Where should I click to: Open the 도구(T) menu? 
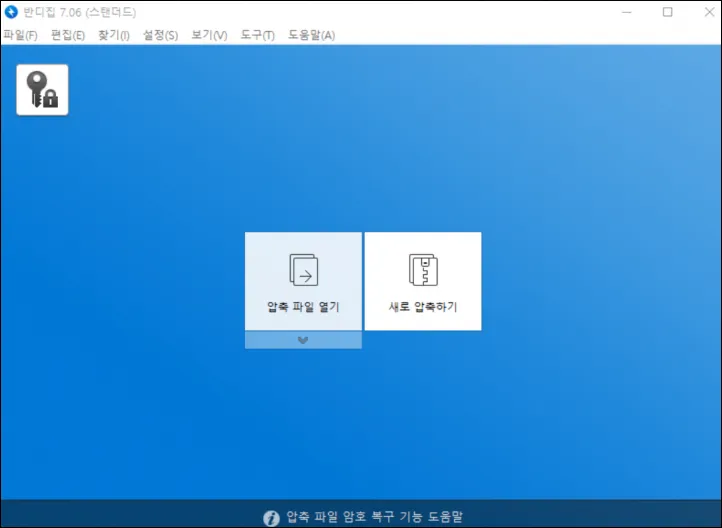click(x=257, y=35)
